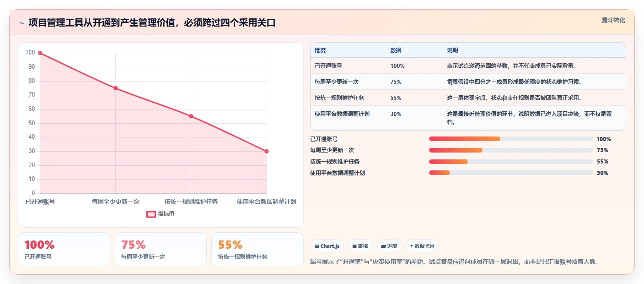
Task: Click the 每周至少更新一次 progress bar
Action: tap(511, 150)
